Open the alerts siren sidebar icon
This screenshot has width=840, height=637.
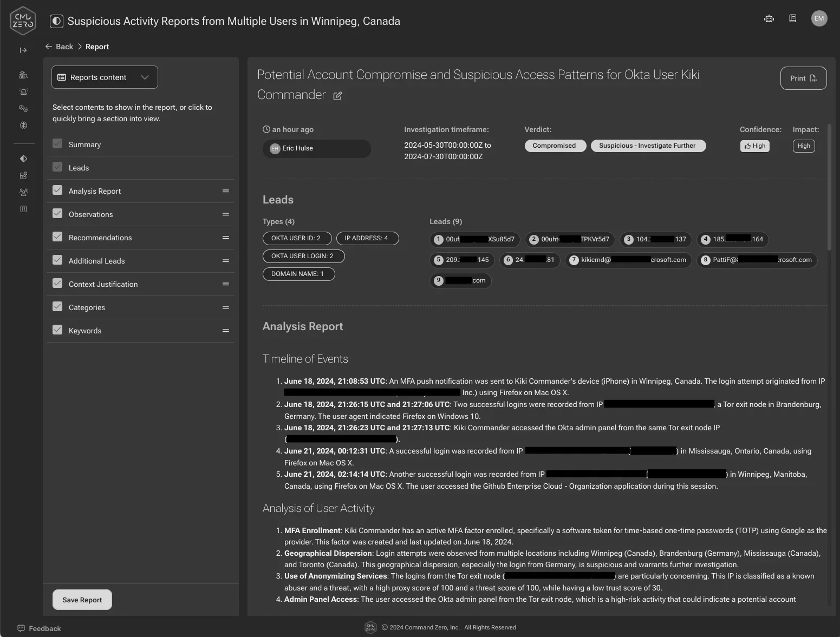tap(23, 92)
